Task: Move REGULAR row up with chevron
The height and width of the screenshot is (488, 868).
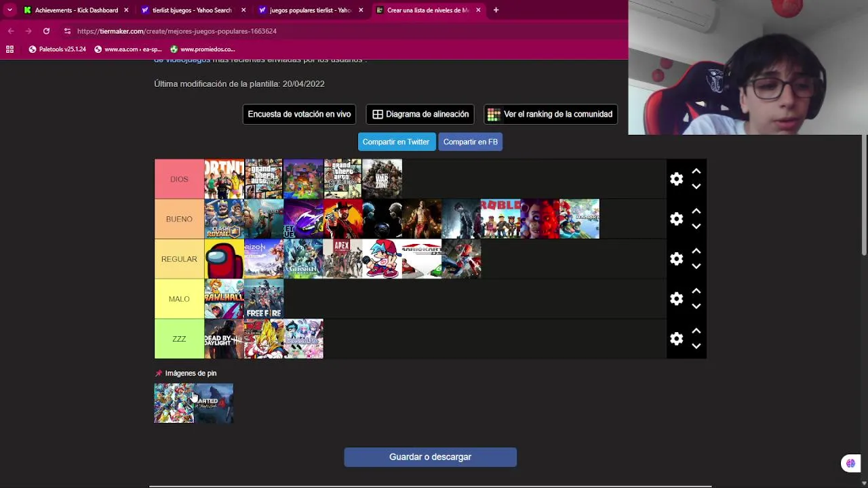Action: 696,251
